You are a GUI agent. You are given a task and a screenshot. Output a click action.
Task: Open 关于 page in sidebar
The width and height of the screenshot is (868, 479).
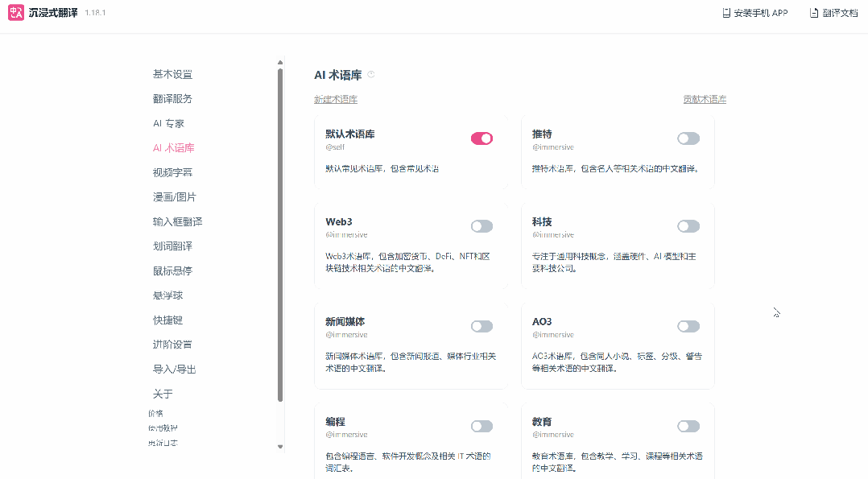pos(163,394)
